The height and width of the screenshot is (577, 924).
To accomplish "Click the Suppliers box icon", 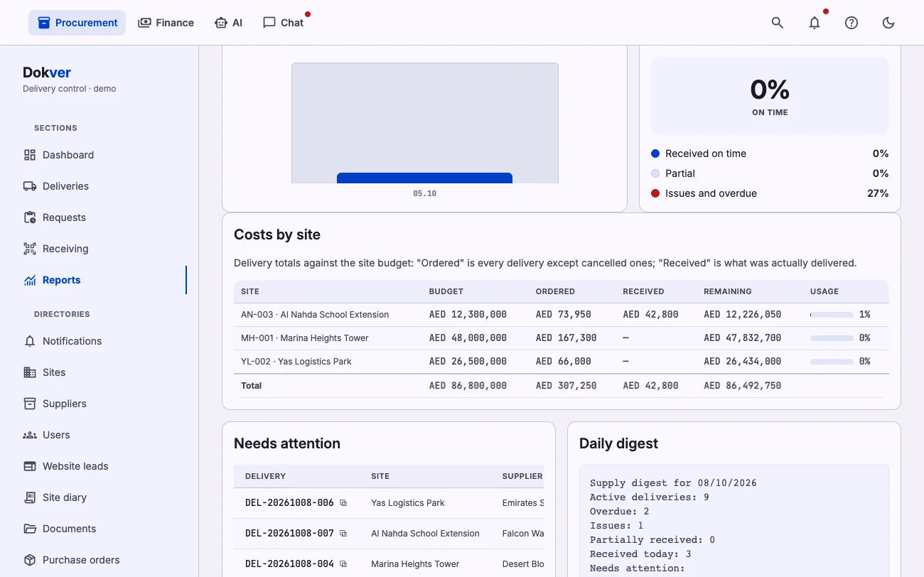I will pos(30,404).
